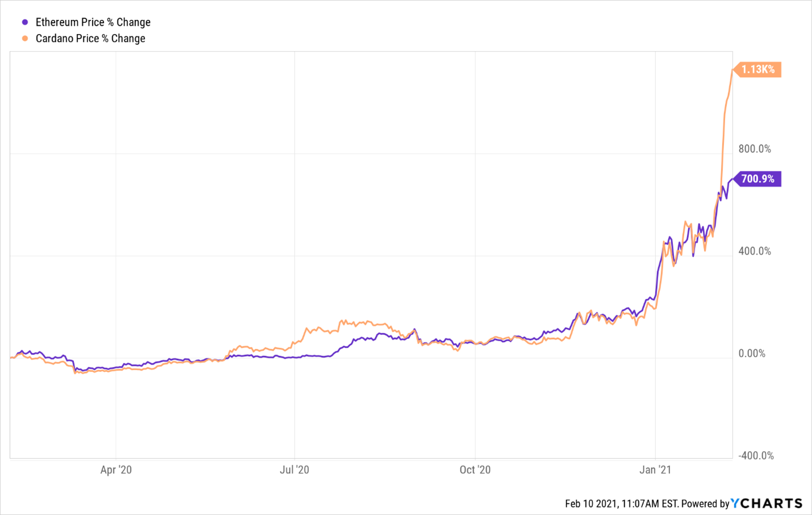Click the blue Y in the YCharts logo
Screen dimensions: 812x515
[735, 503]
